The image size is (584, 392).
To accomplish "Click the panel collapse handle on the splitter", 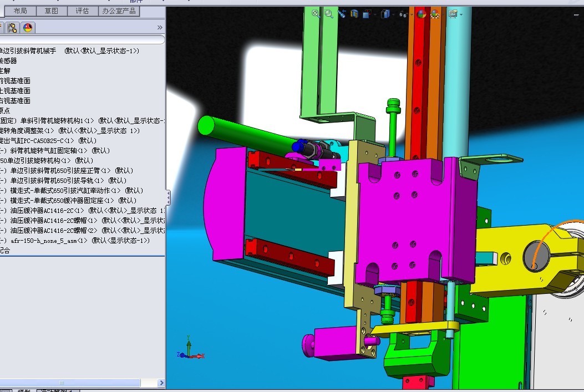I will [169, 198].
